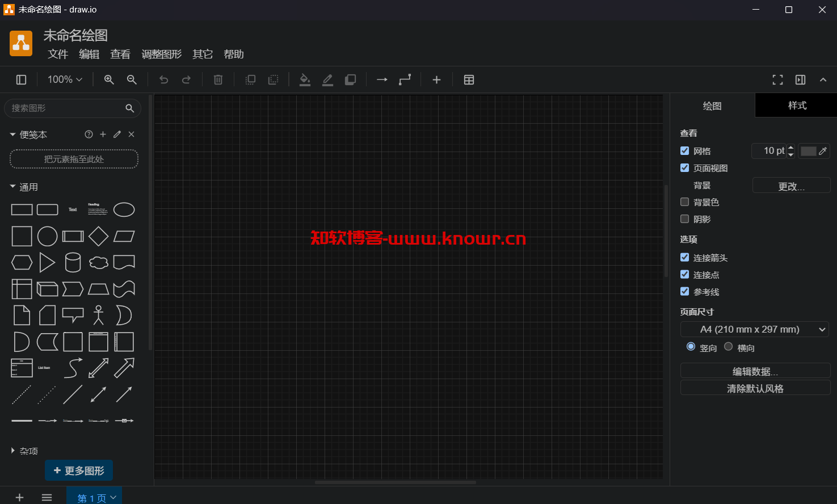Click the search shapes magnifier icon
The height and width of the screenshot is (504, 837).
click(129, 108)
